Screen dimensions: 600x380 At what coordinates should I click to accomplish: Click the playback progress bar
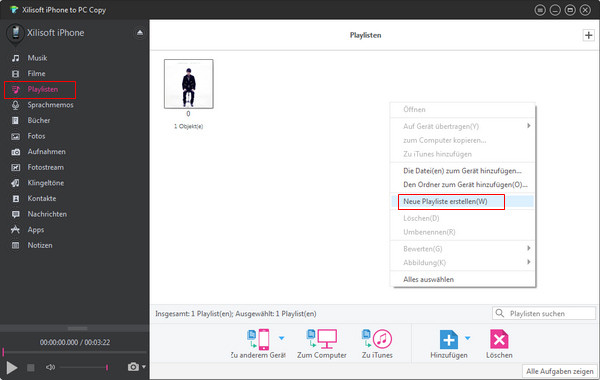point(75,352)
